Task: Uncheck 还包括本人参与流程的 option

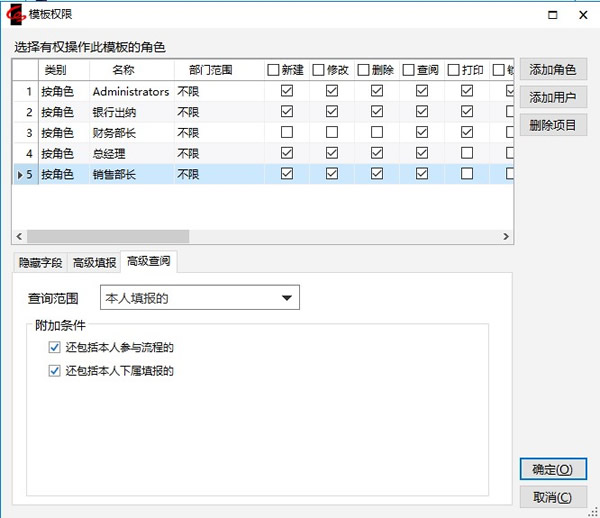Action: [x=54, y=348]
